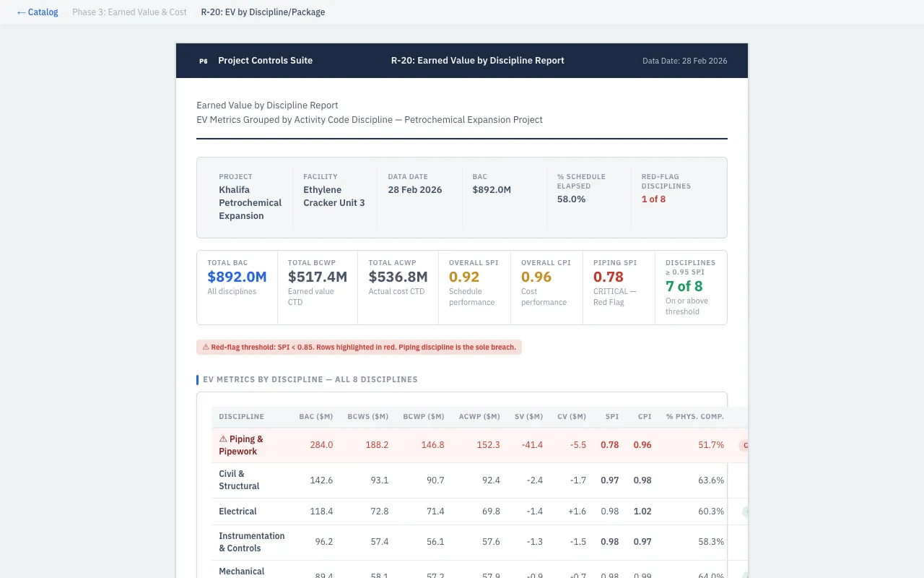
Task: Click the P6 logo icon in the header
Action: click(204, 61)
